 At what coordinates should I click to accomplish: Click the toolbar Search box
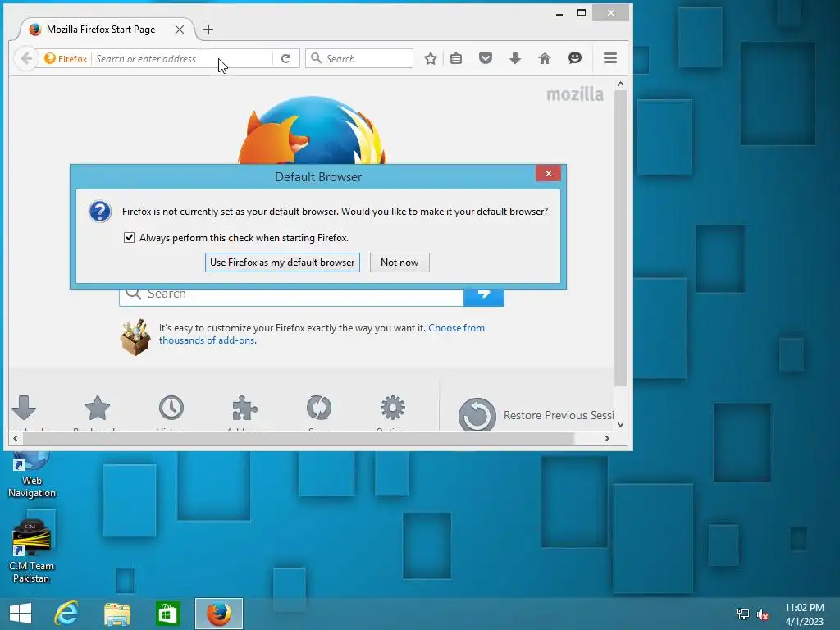click(x=359, y=58)
